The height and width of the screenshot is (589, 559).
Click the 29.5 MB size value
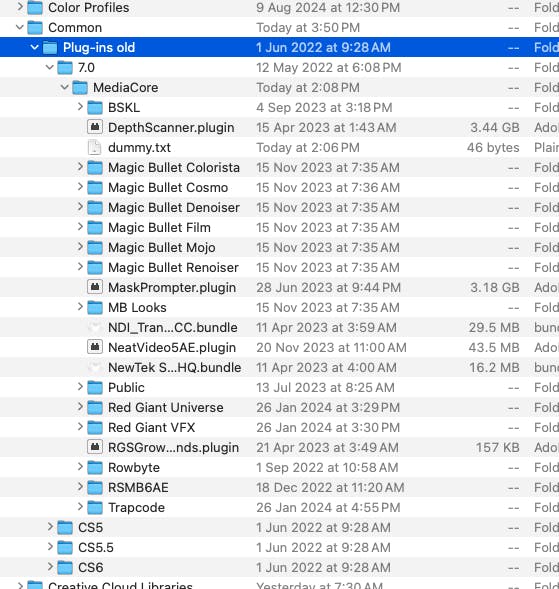(x=494, y=328)
